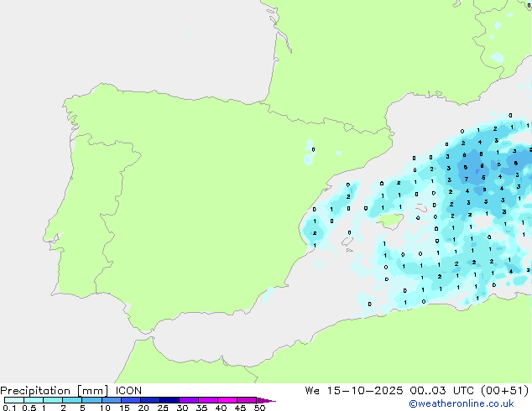Click the 15–20 mm legend color swatch
Screen dimensions: 532x411
[x=130, y=400]
